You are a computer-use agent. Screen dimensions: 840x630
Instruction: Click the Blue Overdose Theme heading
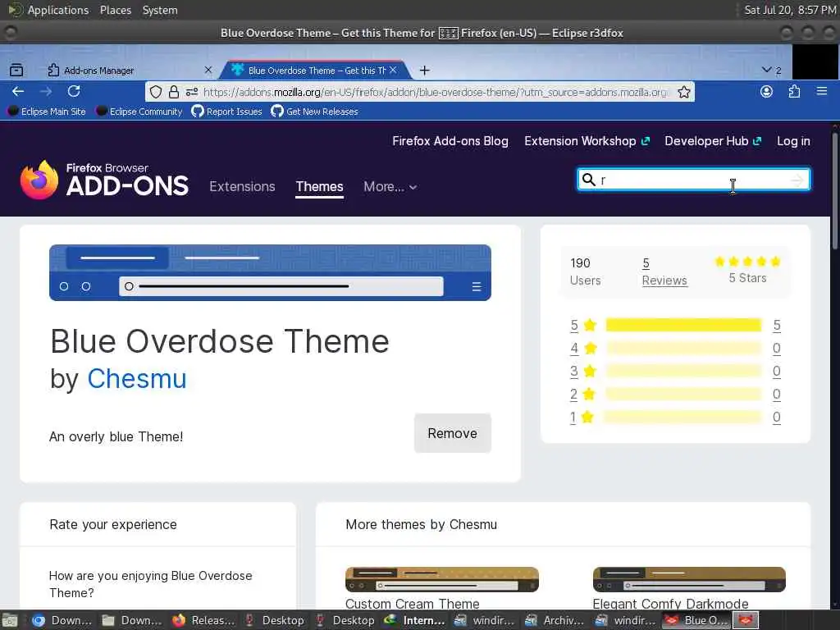pyautogui.click(x=220, y=341)
